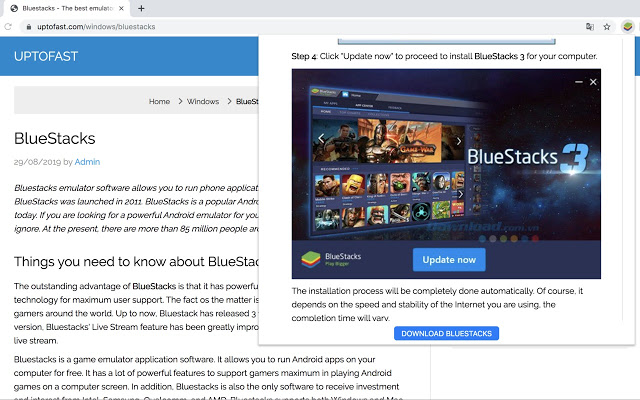This screenshot has height=400, width=640.
Task: Click the BlueStacks extension icon in toolbar
Action: (x=627, y=27)
